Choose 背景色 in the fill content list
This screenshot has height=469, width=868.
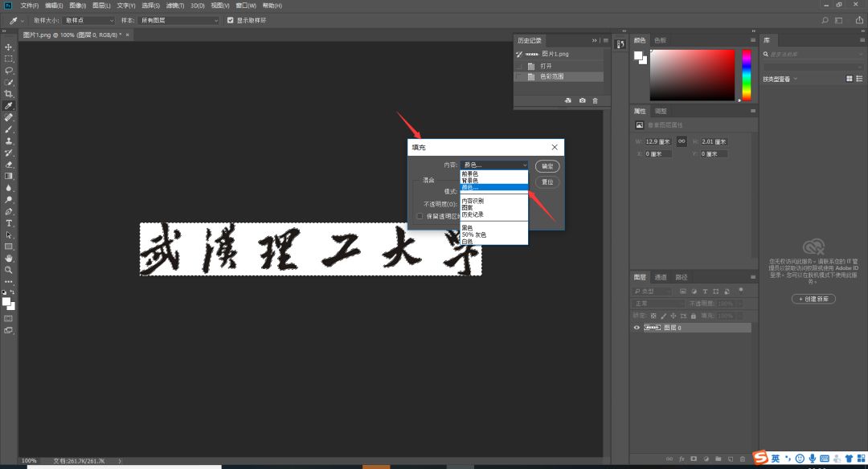[x=470, y=181]
